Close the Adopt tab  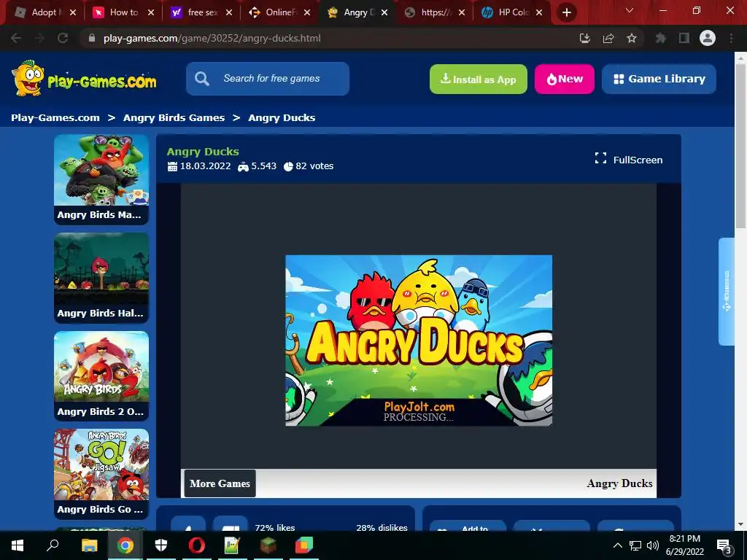coord(73,12)
